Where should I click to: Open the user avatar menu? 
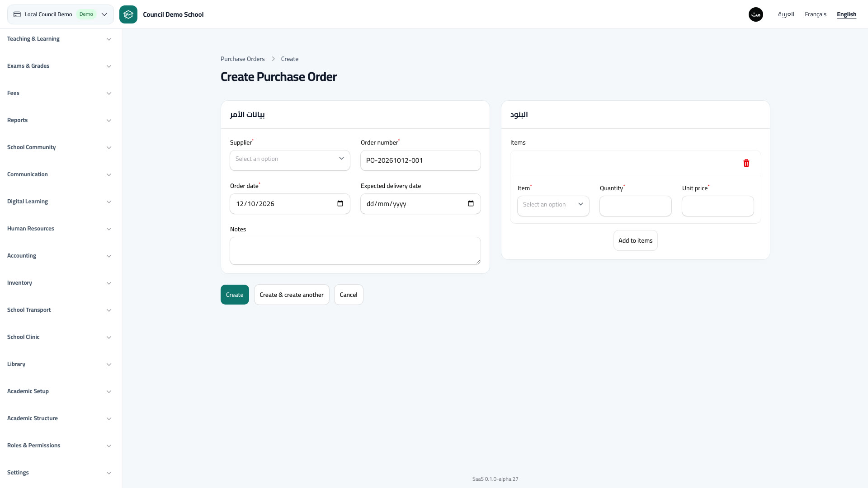[x=756, y=14]
